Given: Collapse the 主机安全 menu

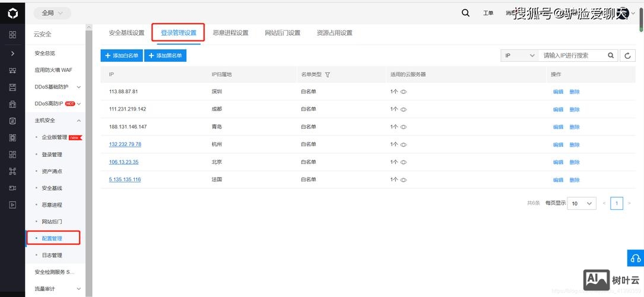Looking at the screenshot, I should [x=79, y=121].
